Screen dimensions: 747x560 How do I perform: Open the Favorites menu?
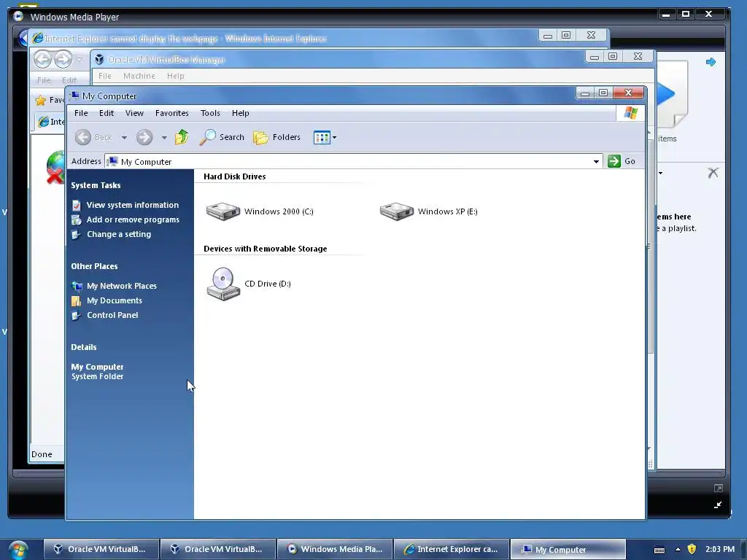click(172, 113)
